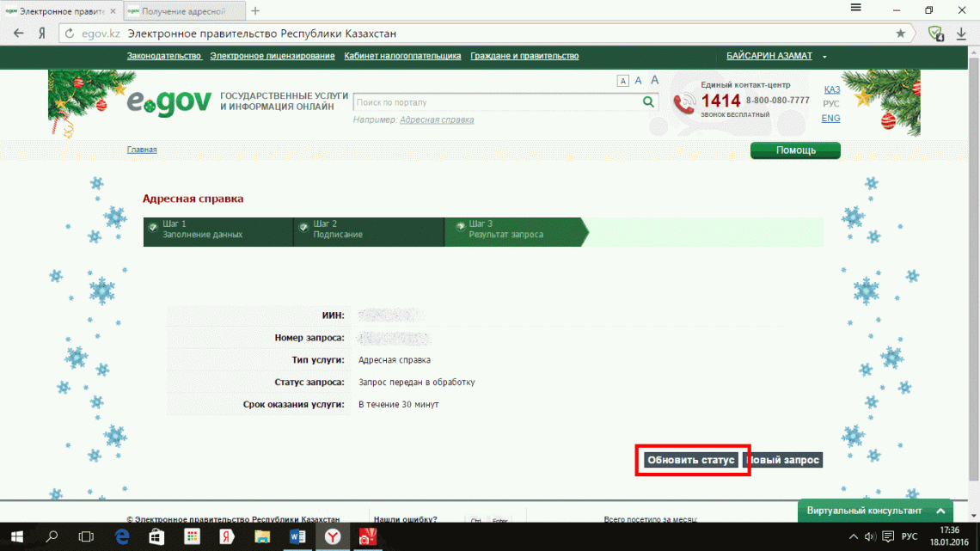
Task: Bookmark this page with the star icon
Action: coord(901,33)
